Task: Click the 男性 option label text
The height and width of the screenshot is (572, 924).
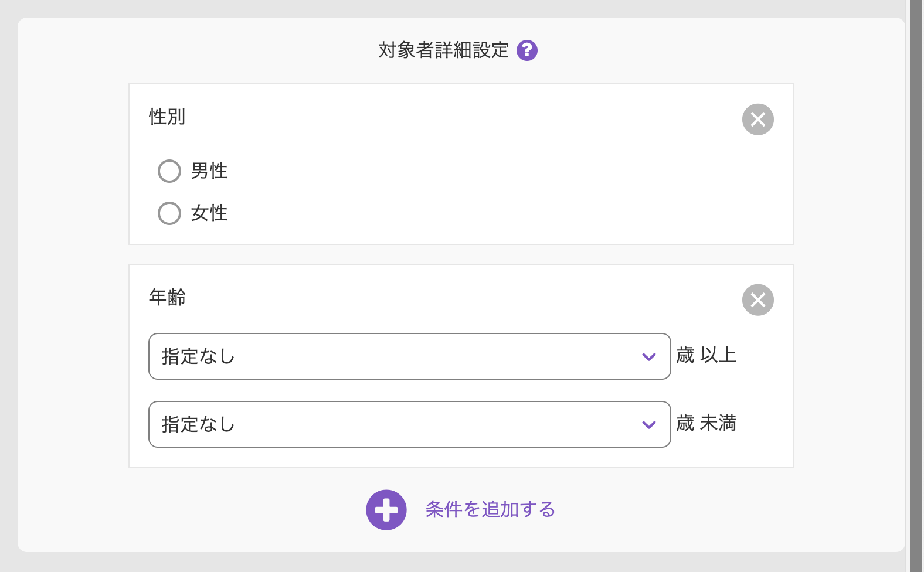Action: tap(209, 171)
